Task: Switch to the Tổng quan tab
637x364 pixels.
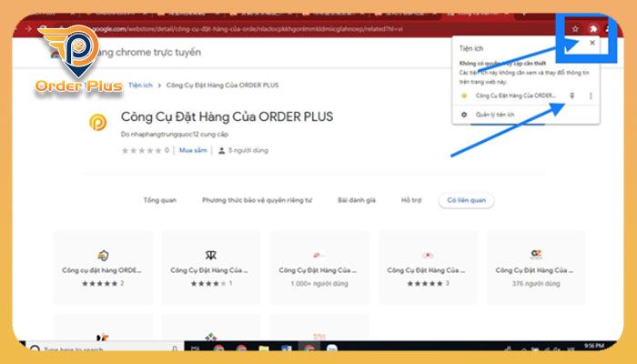Action: coord(159,200)
